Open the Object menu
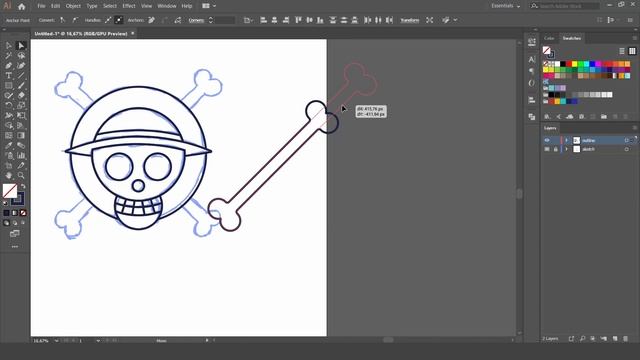The width and height of the screenshot is (640, 360). coord(73,6)
